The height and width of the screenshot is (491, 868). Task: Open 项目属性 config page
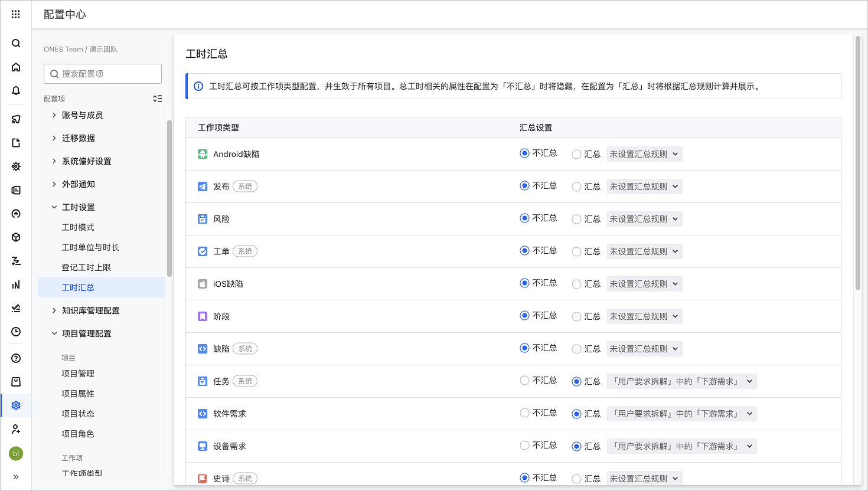[78, 394]
